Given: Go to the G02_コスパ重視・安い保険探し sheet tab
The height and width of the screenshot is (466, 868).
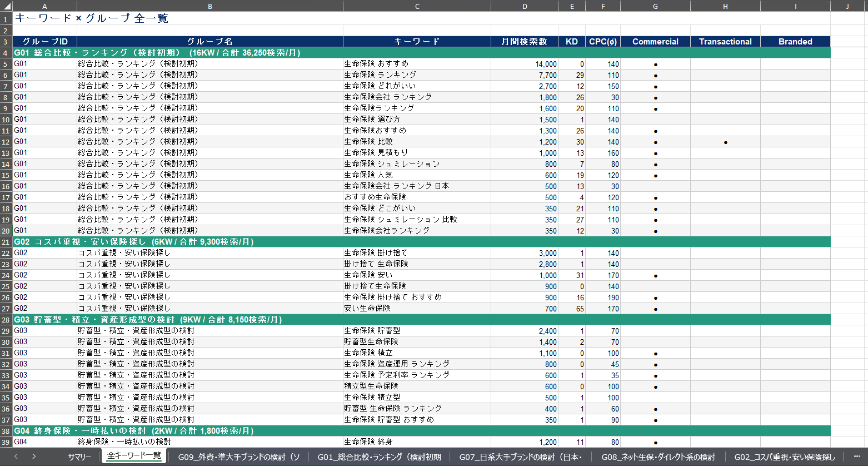Looking at the screenshot, I should 784,457.
